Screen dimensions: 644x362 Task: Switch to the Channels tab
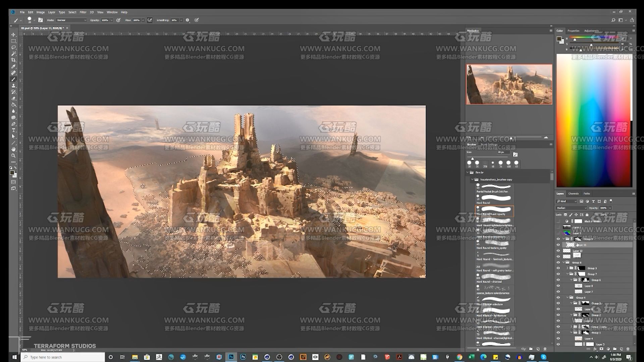pyautogui.click(x=573, y=193)
